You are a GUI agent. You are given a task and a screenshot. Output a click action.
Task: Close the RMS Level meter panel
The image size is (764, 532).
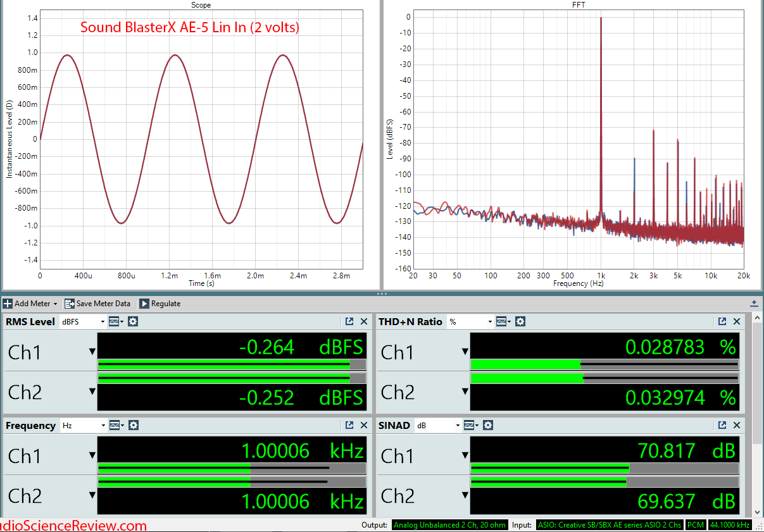coord(364,321)
